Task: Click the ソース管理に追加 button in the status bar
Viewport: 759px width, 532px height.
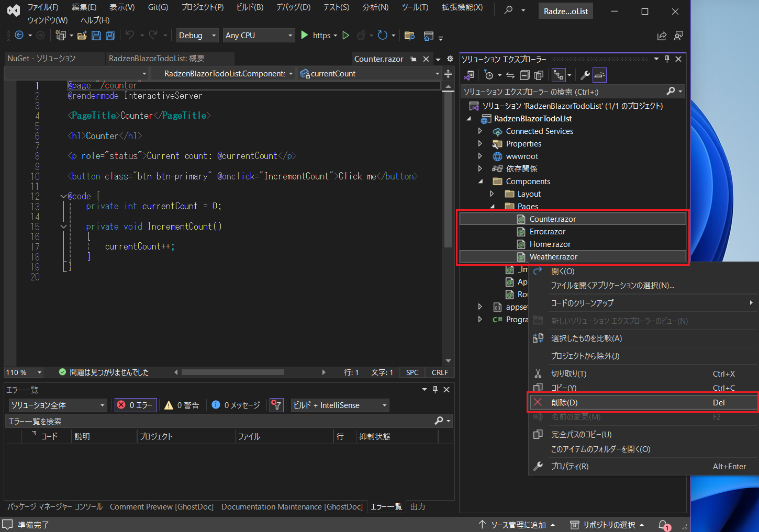Action: (518, 524)
